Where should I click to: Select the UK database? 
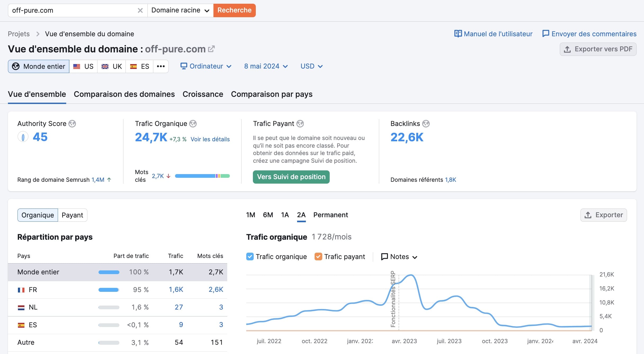click(111, 66)
